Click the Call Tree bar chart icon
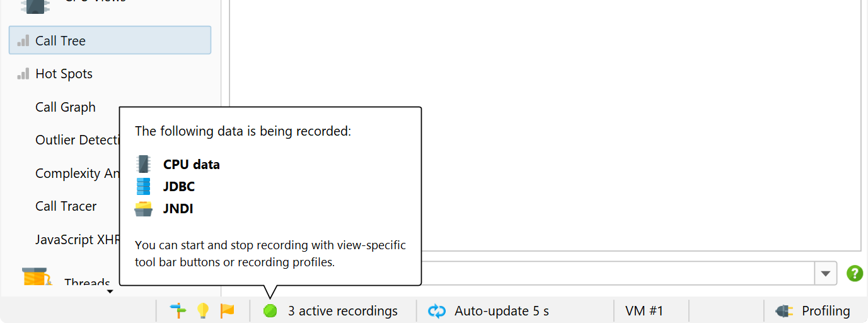The image size is (868, 323). coord(23,40)
